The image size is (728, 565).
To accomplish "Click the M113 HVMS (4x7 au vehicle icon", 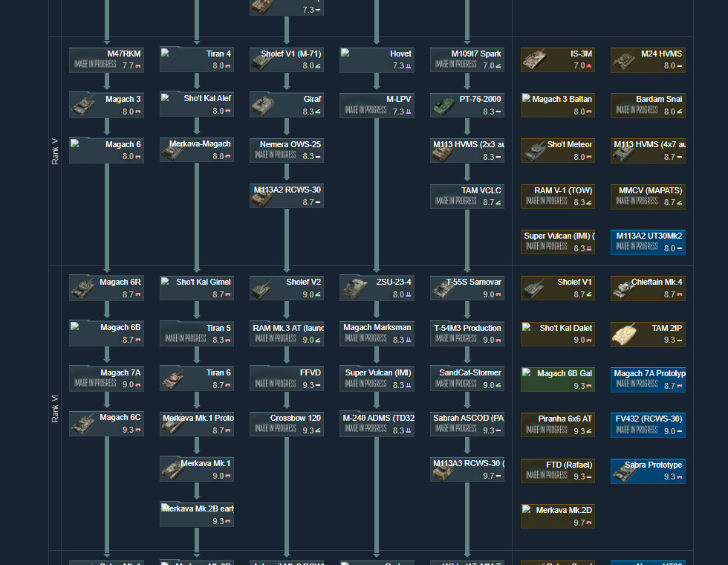I will [623, 153].
